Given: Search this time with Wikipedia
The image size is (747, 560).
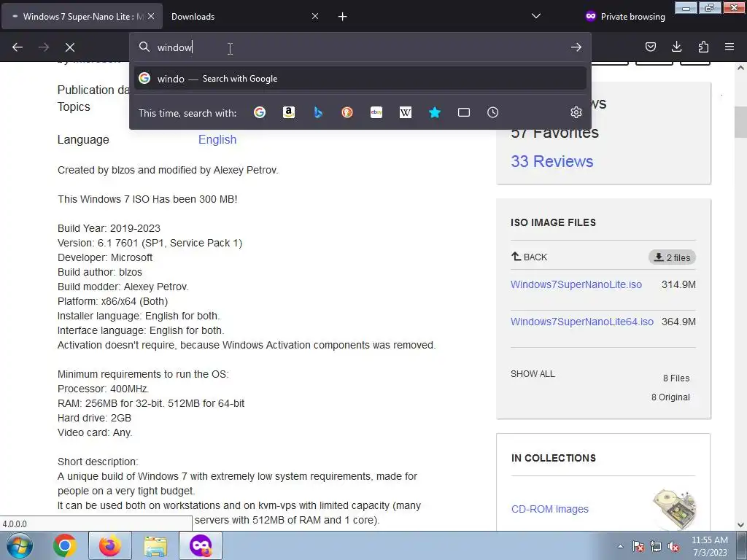Looking at the screenshot, I should 406,112.
